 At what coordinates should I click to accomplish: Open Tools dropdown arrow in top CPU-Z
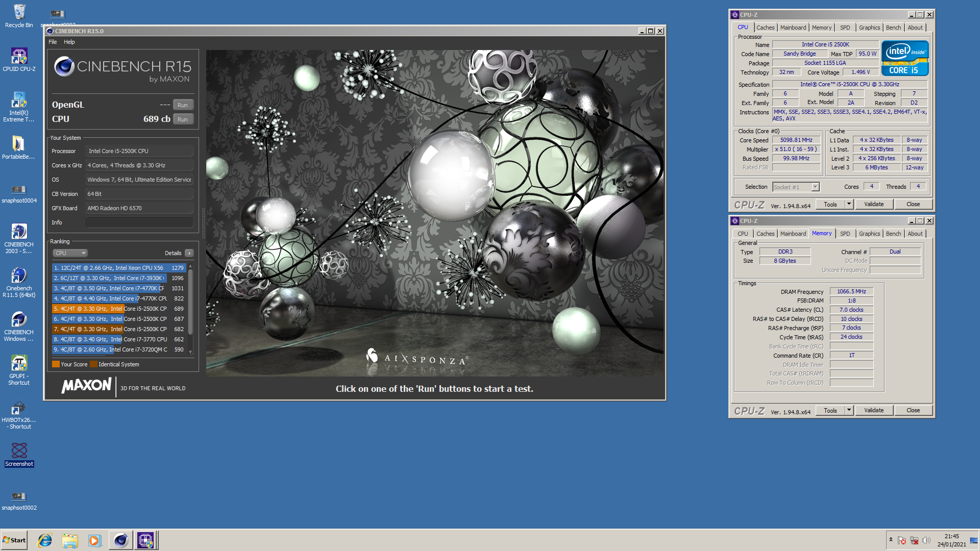click(x=849, y=205)
